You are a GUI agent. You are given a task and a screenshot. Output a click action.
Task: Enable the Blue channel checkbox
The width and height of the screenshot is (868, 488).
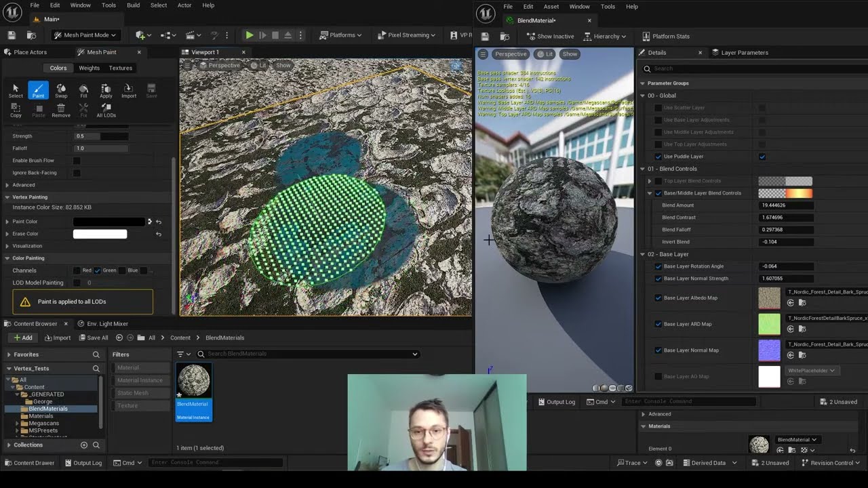pyautogui.click(x=123, y=270)
